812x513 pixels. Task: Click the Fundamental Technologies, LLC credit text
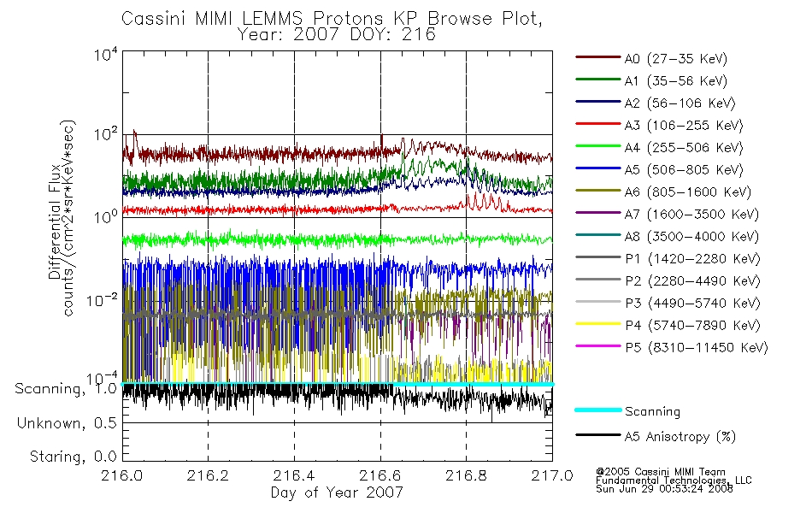pos(674,481)
